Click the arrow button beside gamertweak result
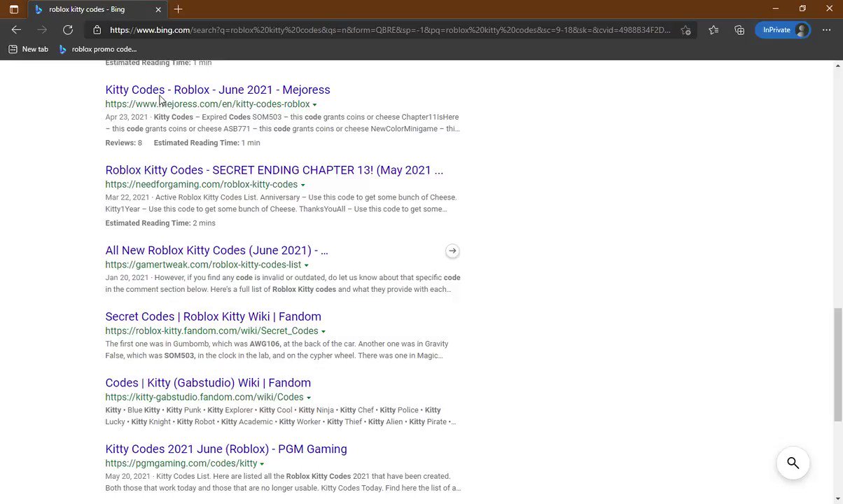Image resolution: width=843 pixels, height=504 pixels. tap(452, 251)
